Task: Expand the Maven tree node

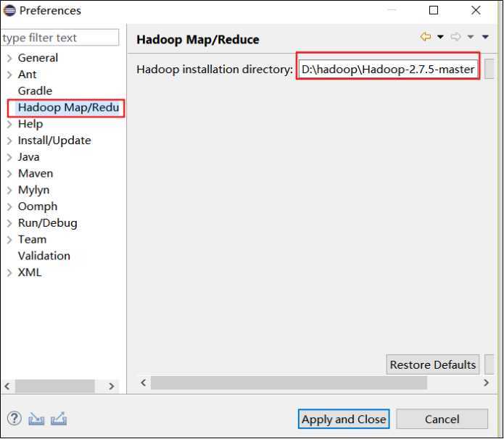Action: (x=9, y=174)
